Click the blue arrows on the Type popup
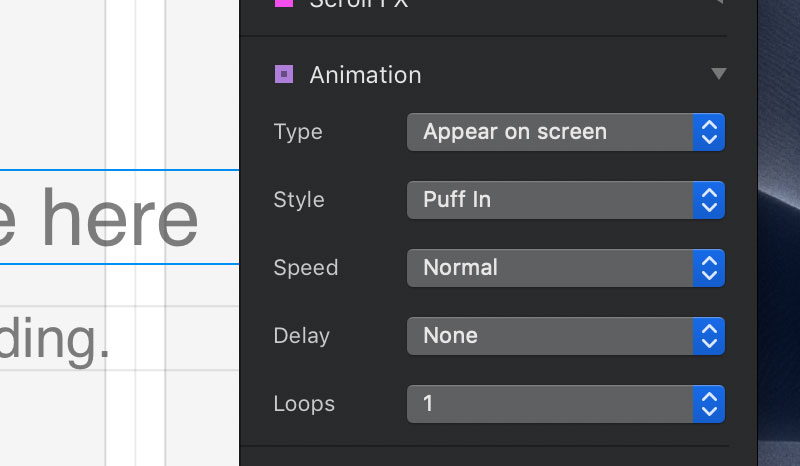 click(x=709, y=132)
